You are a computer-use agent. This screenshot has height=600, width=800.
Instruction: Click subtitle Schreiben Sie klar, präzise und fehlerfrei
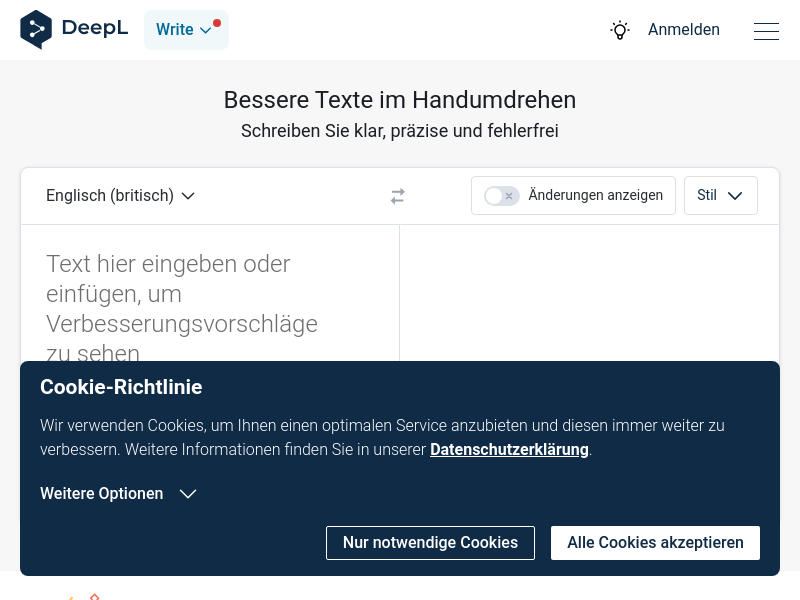click(400, 131)
